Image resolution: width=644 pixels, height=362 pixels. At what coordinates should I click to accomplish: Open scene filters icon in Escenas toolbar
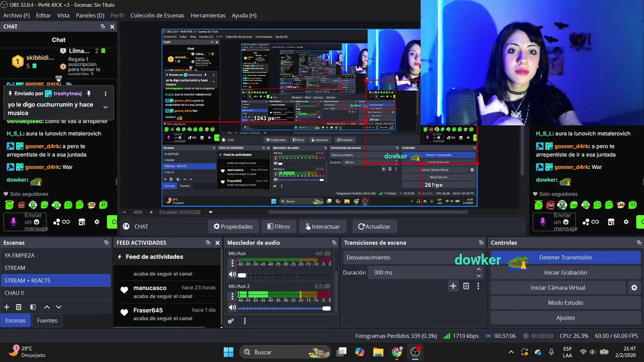click(x=33, y=307)
